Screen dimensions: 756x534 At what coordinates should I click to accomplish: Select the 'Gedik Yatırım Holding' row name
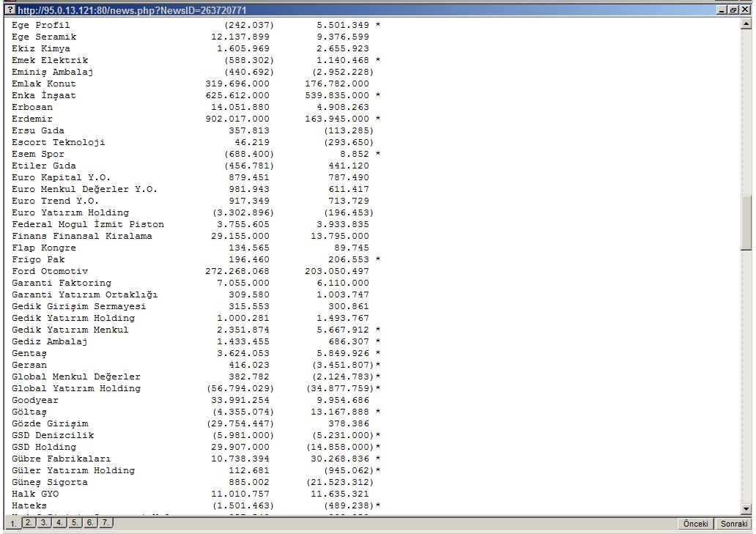click(x=73, y=318)
